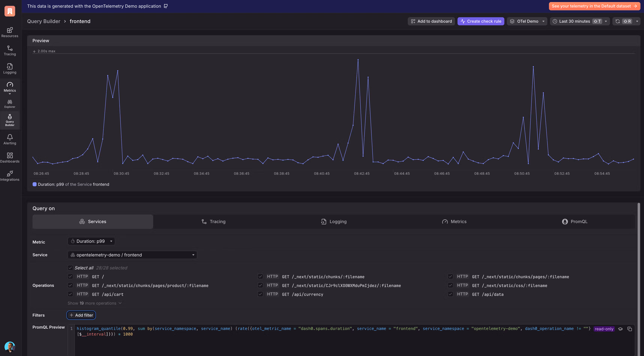Switch to PromQL query tab
644x356 pixels.
point(574,222)
